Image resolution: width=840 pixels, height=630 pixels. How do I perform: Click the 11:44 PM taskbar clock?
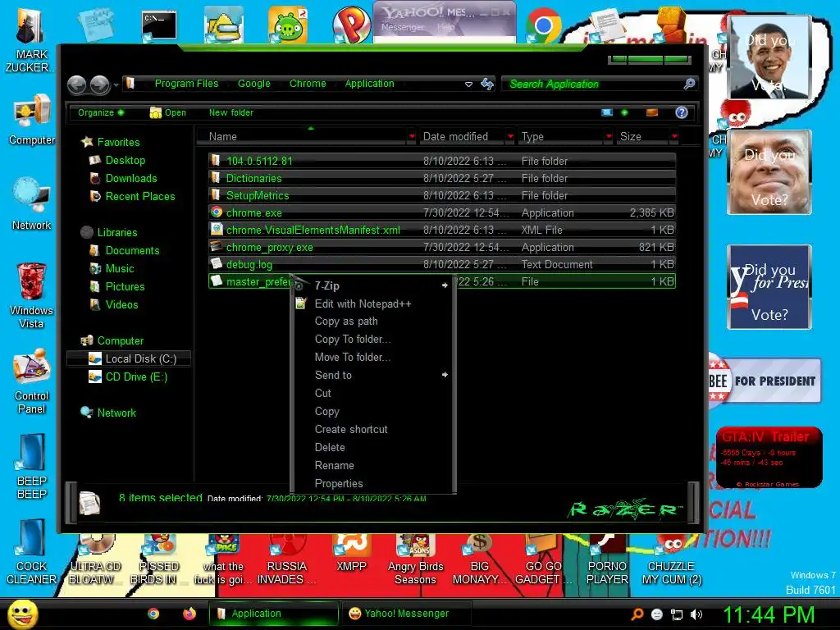768,614
